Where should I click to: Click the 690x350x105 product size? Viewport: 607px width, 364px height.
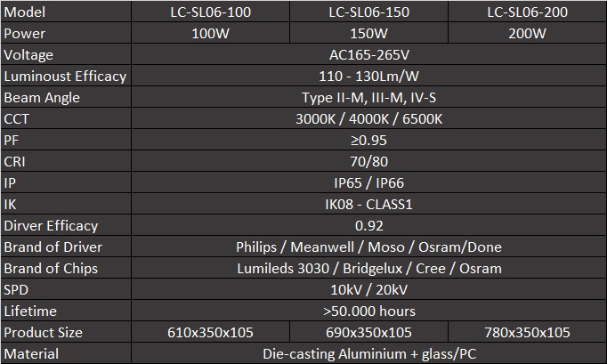pyautogui.click(x=368, y=333)
